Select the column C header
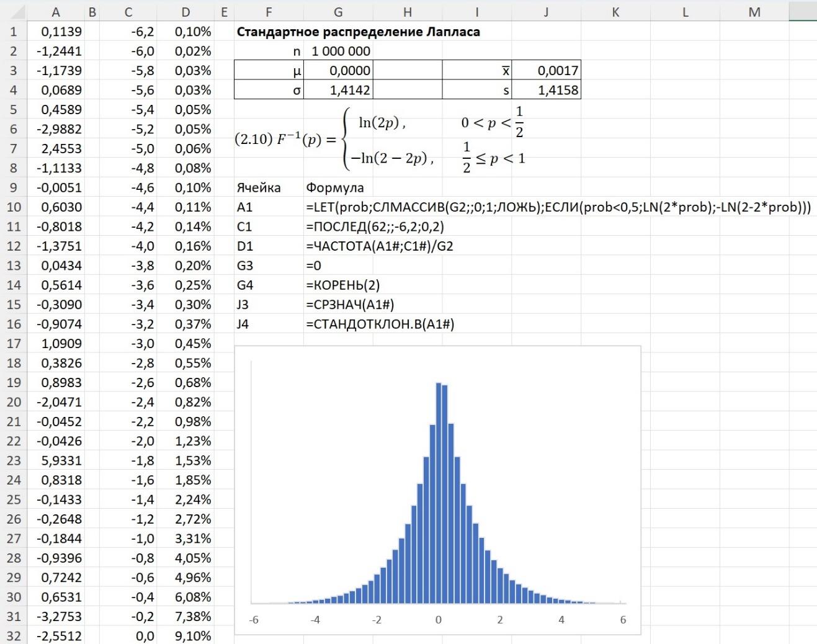This screenshot has width=817, height=644. [x=128, y=12]
